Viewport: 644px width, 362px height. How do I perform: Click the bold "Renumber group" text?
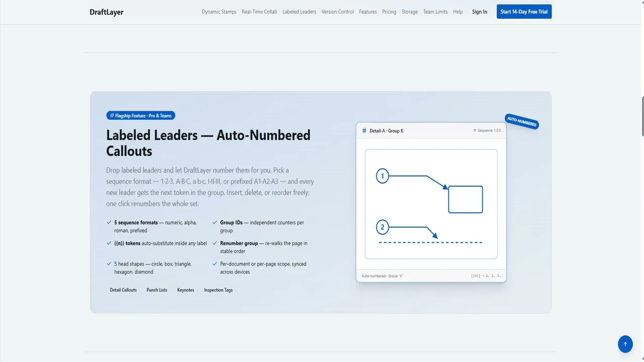point(239,243)
